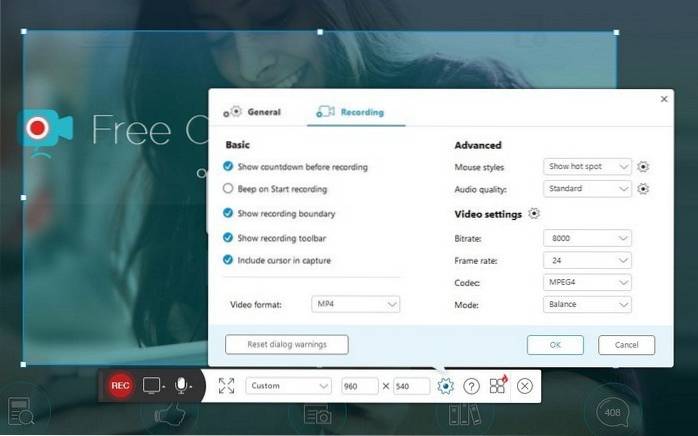This screenshot has width=698, height=436.
Task: Click the top-right selection corner handle
Action: (x=616, y=32)
